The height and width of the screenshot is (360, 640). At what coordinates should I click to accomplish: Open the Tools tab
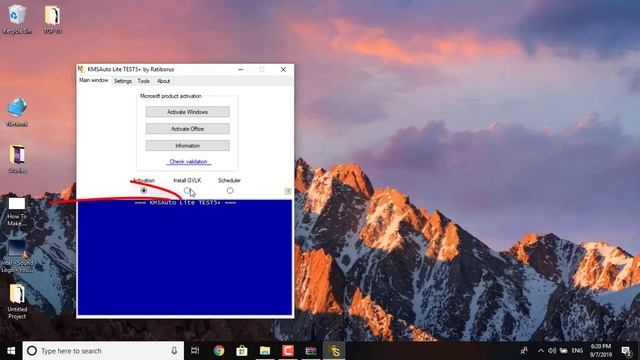tap(144, 81)
